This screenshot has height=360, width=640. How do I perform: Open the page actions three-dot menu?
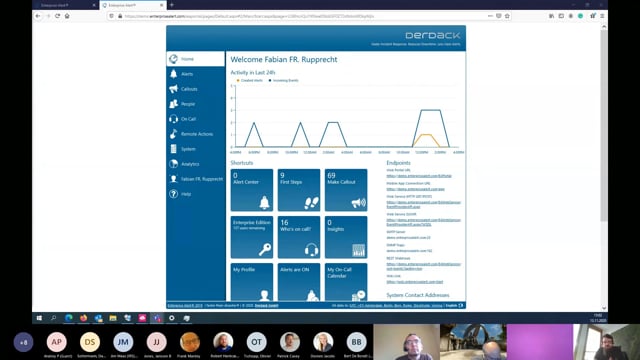(x=490, y=16)
